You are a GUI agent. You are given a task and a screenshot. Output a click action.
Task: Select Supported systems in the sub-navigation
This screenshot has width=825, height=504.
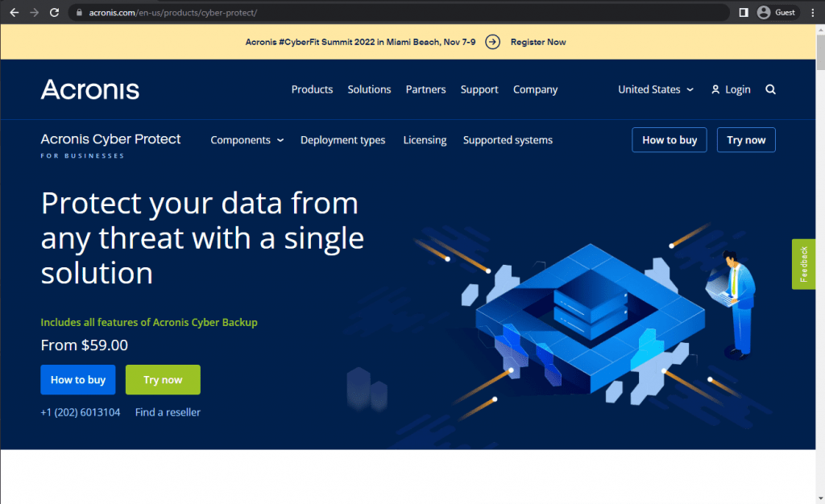click(508, 140)
